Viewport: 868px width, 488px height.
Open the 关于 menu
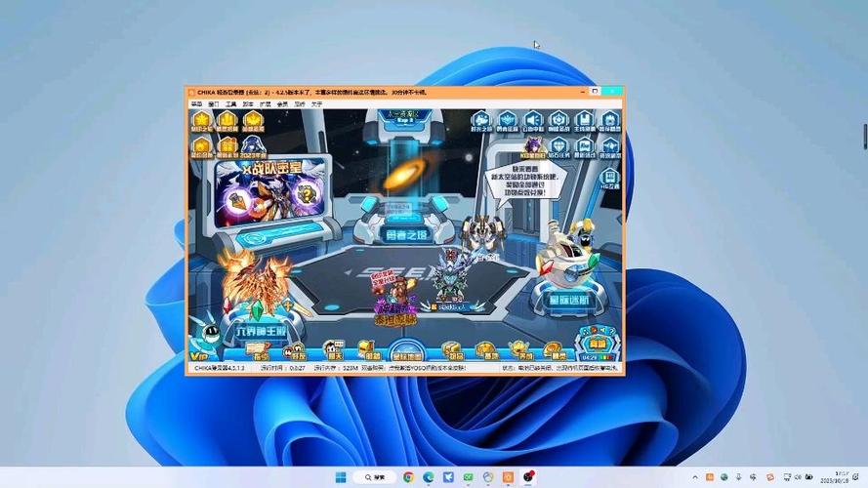pos(316,104)
